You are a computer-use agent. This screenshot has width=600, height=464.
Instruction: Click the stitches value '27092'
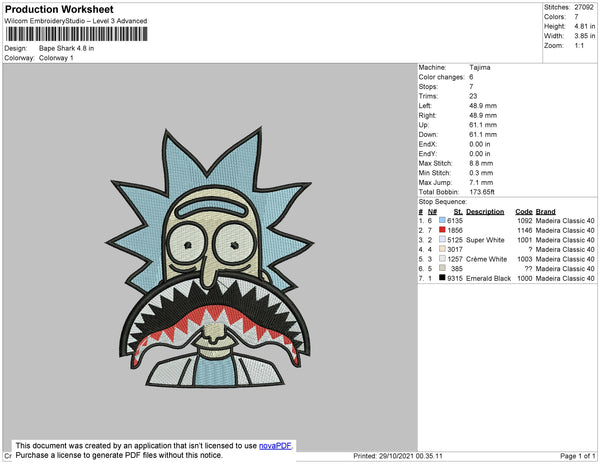click(584, 7)
